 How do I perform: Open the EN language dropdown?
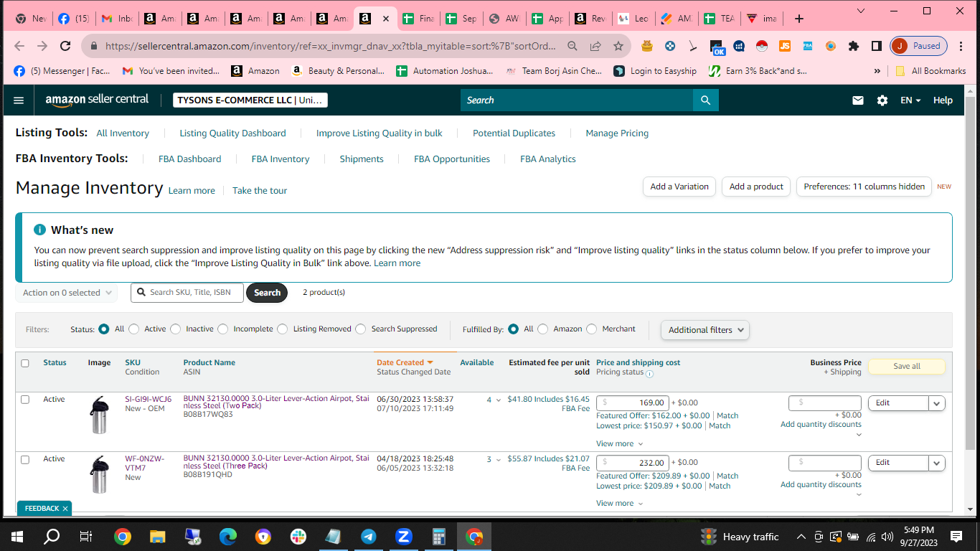911,100
